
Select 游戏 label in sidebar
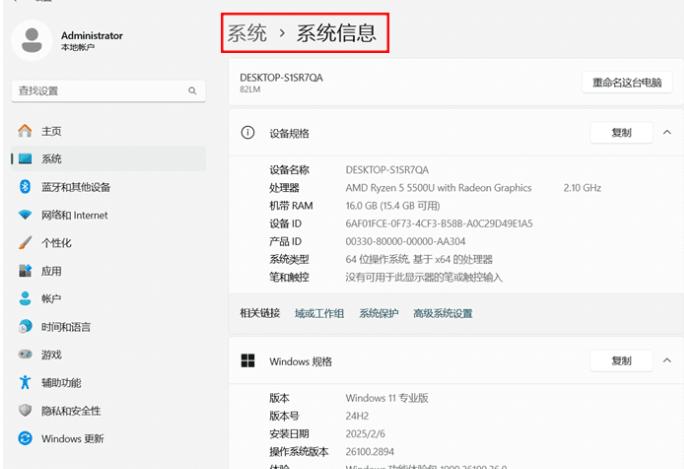pyautogui.click(x=51, y=355)
